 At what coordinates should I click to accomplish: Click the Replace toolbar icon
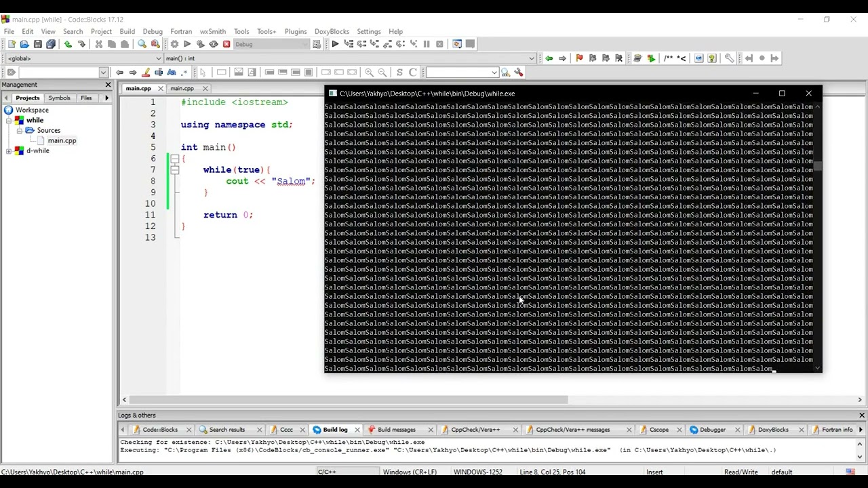tap(155, 44)
